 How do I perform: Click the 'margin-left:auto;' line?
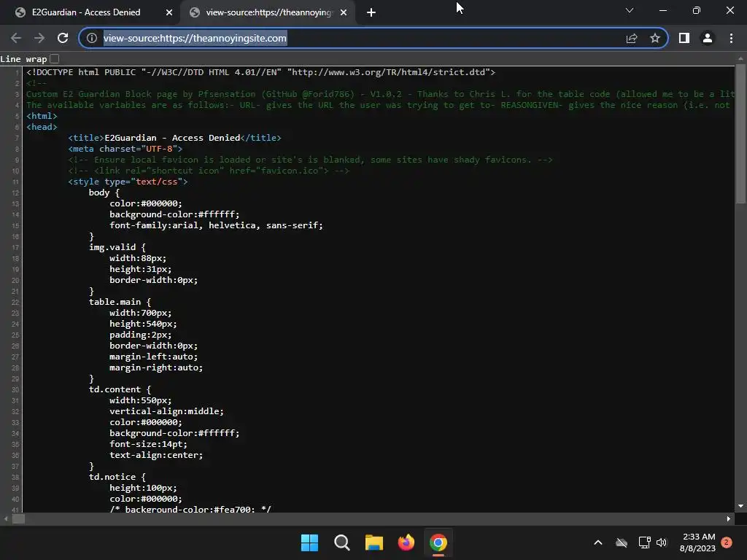point(153,357)
